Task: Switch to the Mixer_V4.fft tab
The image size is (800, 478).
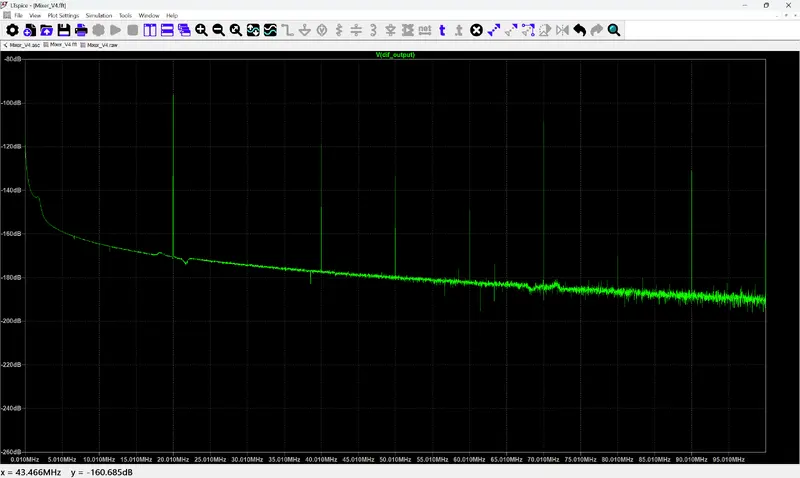Action: click(60, 45)
